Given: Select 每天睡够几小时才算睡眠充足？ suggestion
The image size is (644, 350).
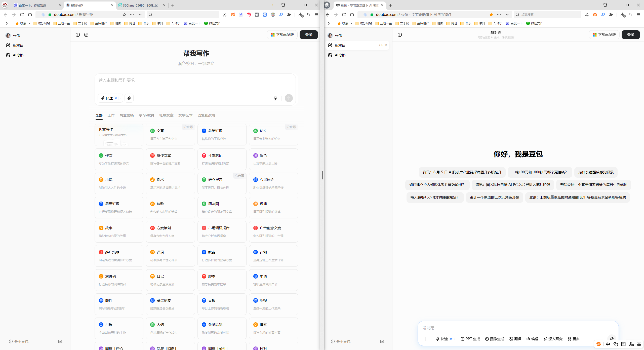Looking at the screenshot, I should pos(435,197).
